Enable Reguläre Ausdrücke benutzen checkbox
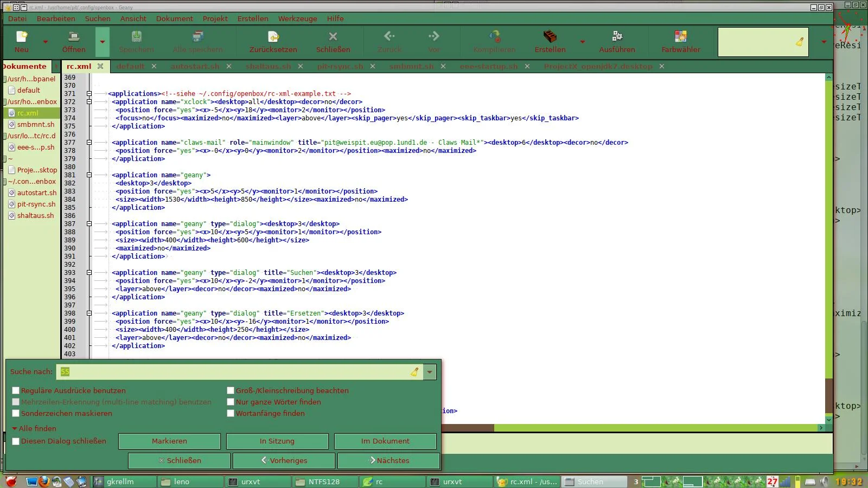The height and width of the screenshot is (488, 868). (16, 390)
